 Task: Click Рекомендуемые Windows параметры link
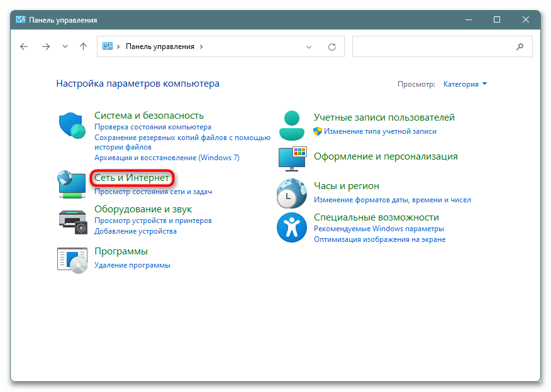(x=379, y=229)
